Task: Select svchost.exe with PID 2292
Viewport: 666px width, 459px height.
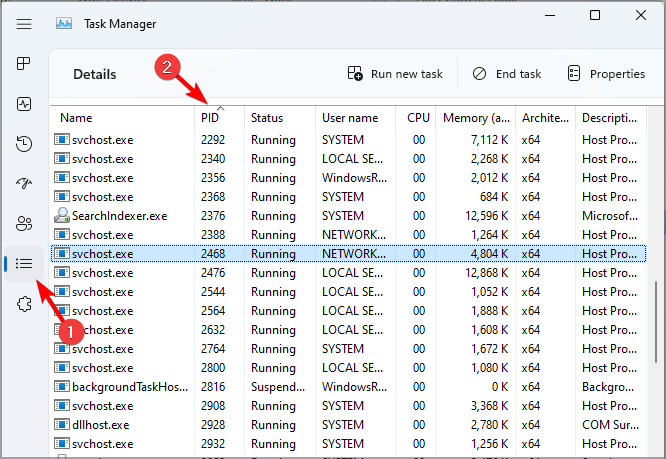Action: [x=348, y=140]
